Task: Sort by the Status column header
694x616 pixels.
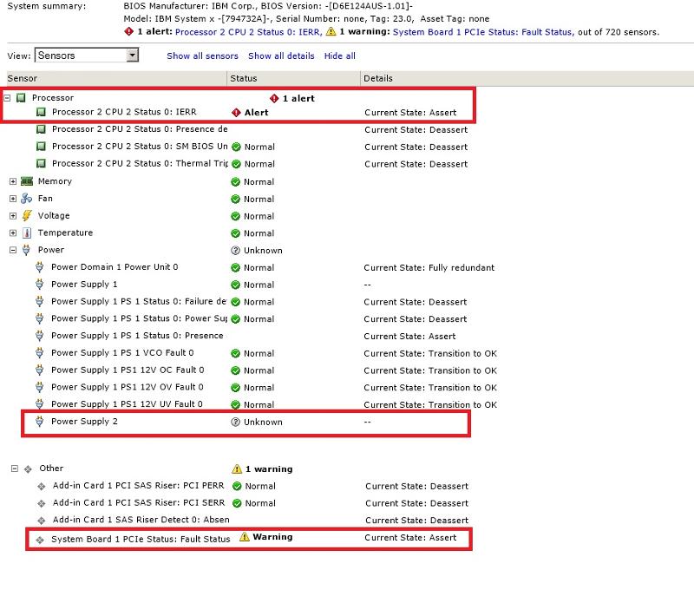Action: (243, 78)
